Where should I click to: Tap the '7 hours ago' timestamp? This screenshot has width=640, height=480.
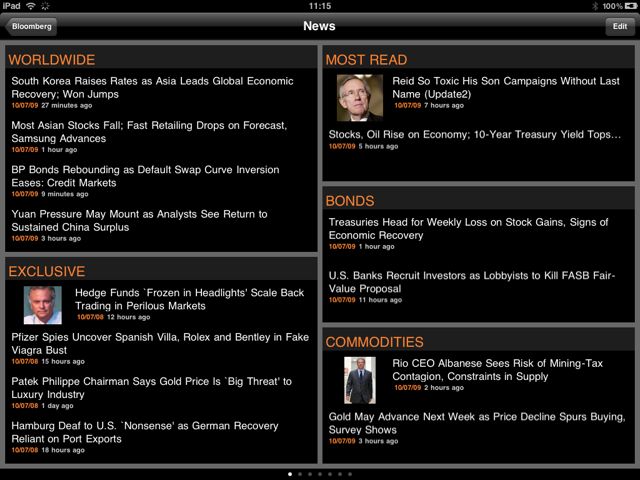[444, 105]
